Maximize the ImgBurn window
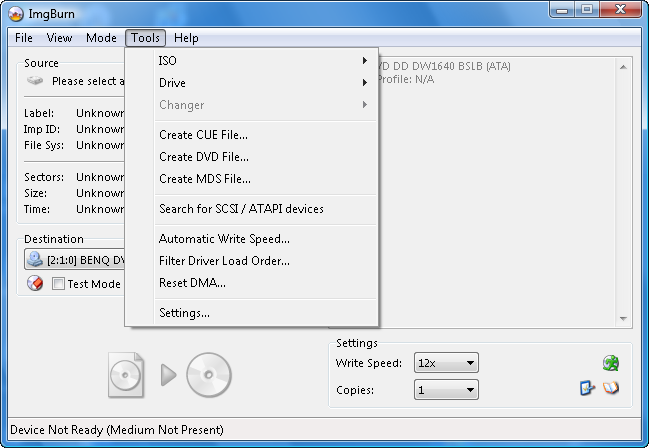The width and height of the screenshot is (649, 448). 587,10
